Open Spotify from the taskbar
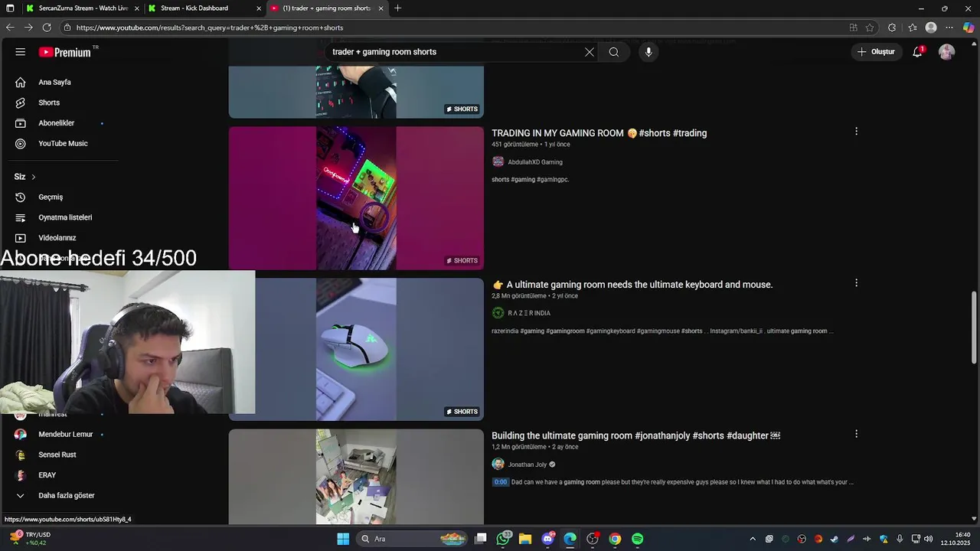The width and height of the screenshot is (980, 551). tap(637, 539)
